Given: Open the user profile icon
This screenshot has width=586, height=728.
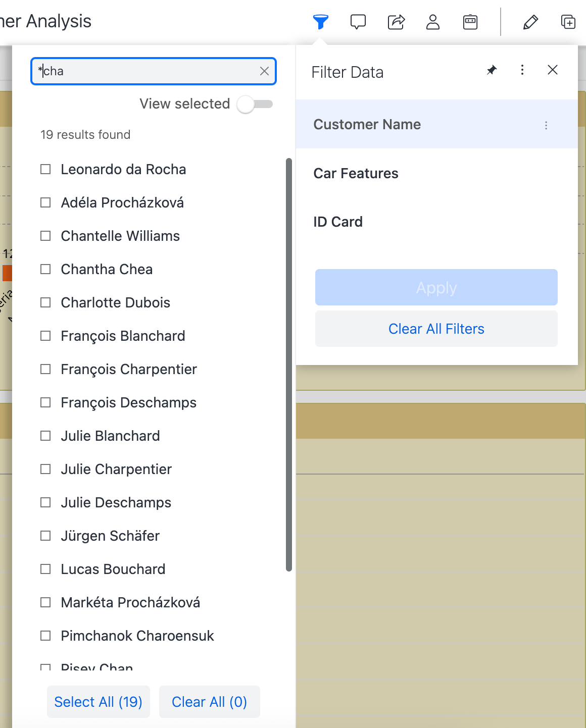Looking at the screenshot, I should [433, 22].
